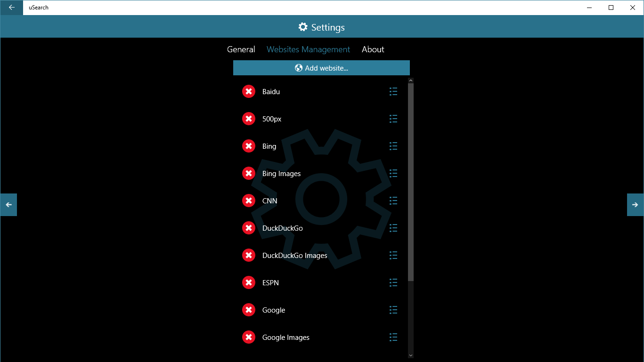The image size is (644, 362).
Task: Select the Websites Management tab
Action: tap(309, 49)
